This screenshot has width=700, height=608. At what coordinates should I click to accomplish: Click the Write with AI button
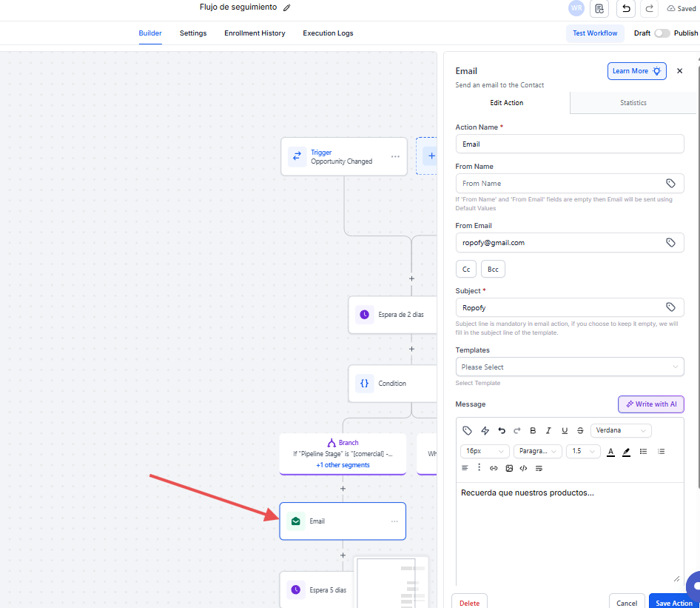651,404
